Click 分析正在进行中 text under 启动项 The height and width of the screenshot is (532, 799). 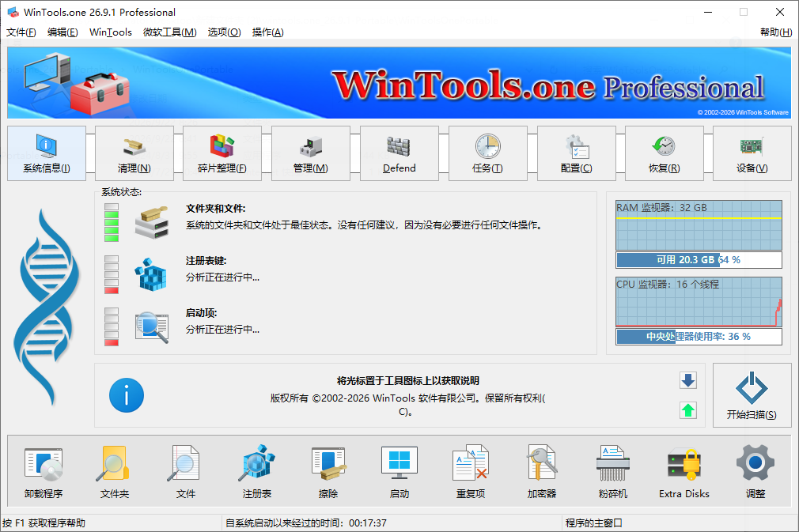pos(222,330)
